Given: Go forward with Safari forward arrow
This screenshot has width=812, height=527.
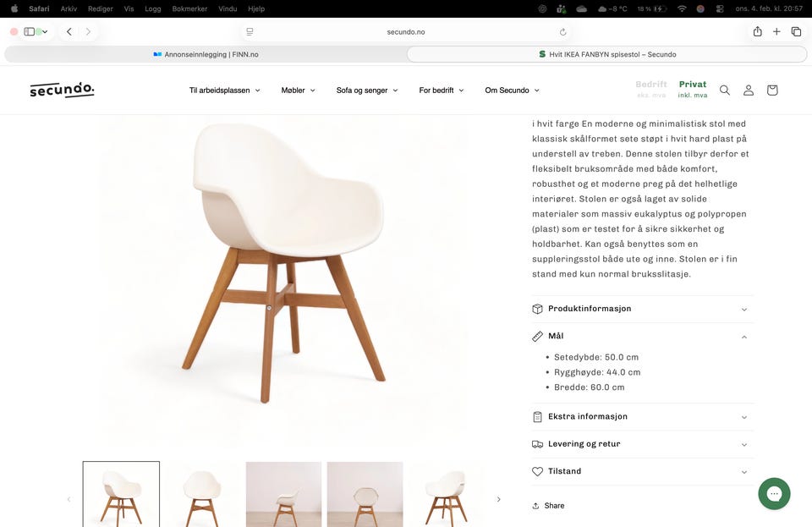Looking at the screenshot, I should [88, 31].
